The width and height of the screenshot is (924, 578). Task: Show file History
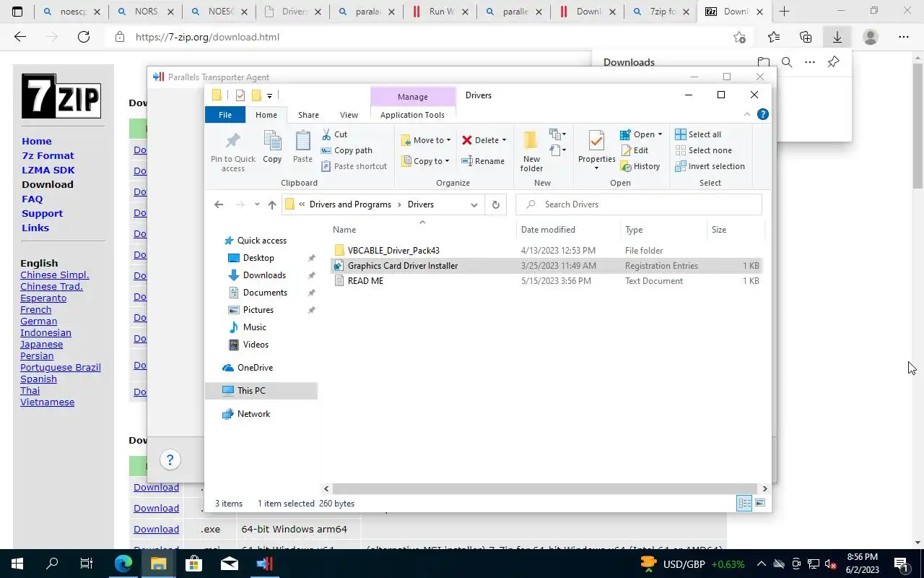click(640, 166)
